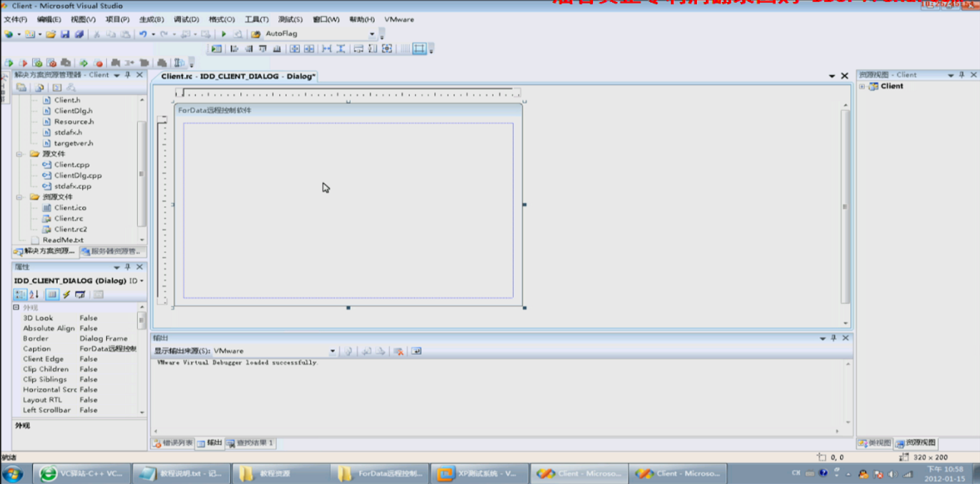Viewport: 980px width, 484px height.
Task: Collapse the 源文件 folder in Solution Explorer
Action: pyautogui.click(x=19, y=154)
